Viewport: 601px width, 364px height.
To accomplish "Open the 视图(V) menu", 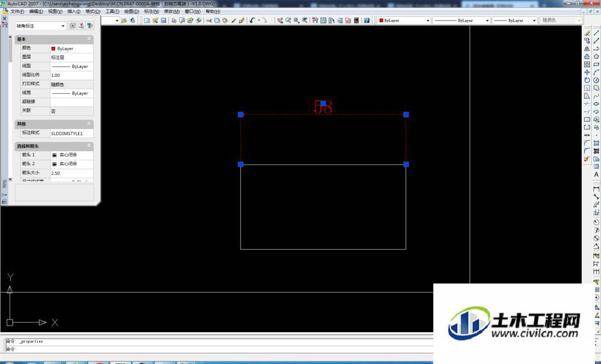I will coord(55,11).
